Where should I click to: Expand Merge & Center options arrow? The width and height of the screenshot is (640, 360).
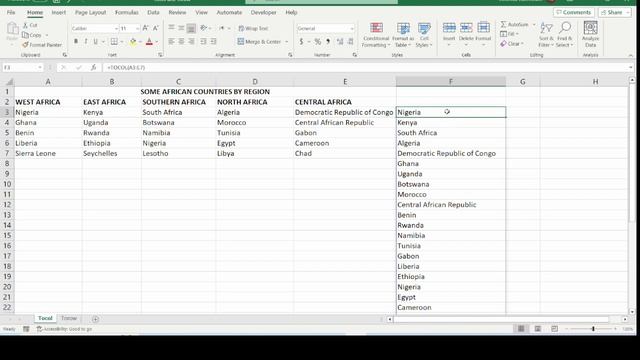pyautogui.click(x=287, y=42)
